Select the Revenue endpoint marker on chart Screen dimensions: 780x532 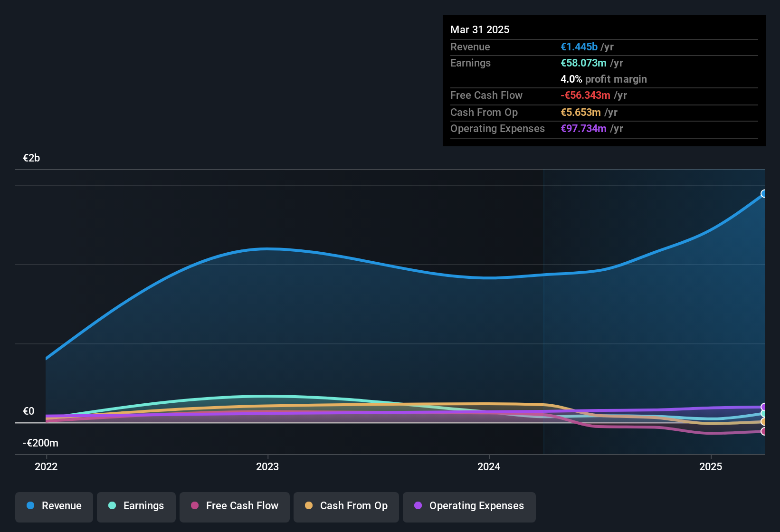pyautogui.click(x=764, y=194)
